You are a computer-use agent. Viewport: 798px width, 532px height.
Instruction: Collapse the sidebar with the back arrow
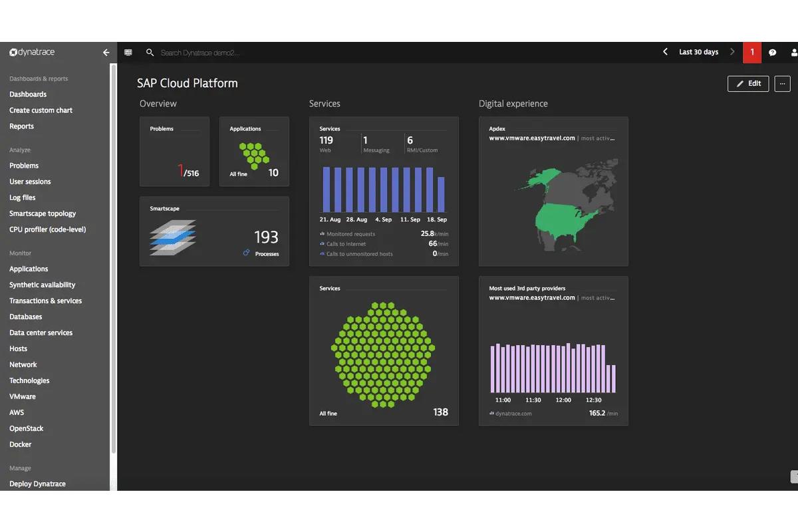106,52
